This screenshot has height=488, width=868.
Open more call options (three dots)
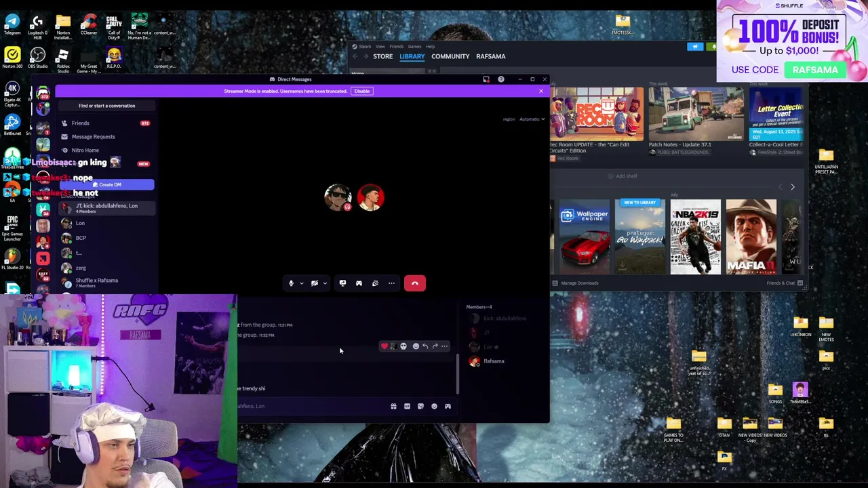[x=391, y=283]
